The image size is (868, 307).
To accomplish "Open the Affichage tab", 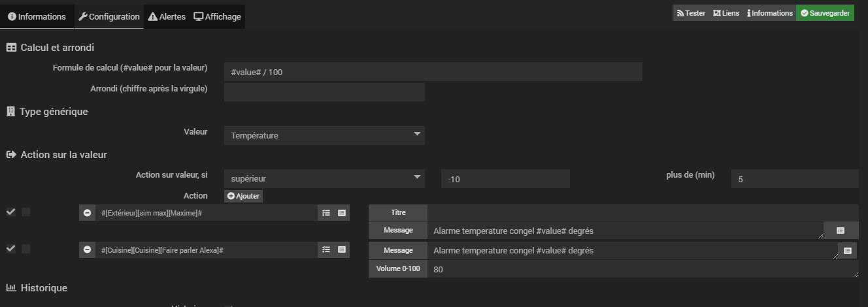I will pyautogui.click(x=218, y=16).
